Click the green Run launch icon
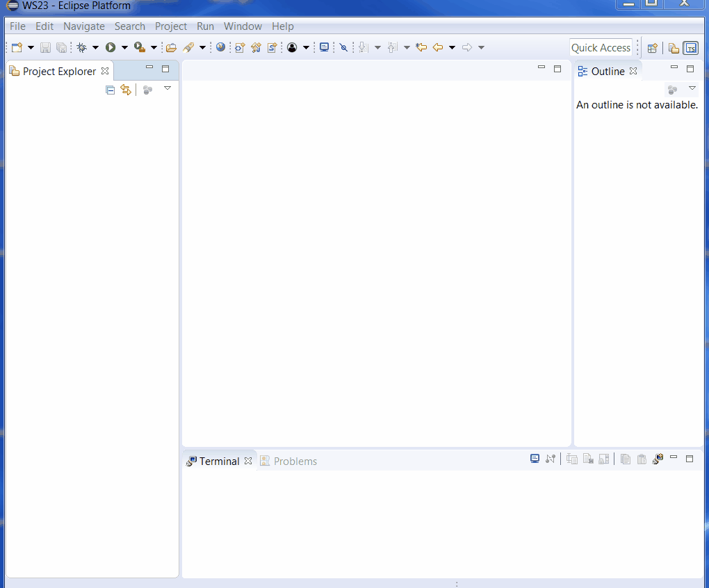This screenshot has width=709, height=588. click(x=111, y=47)
